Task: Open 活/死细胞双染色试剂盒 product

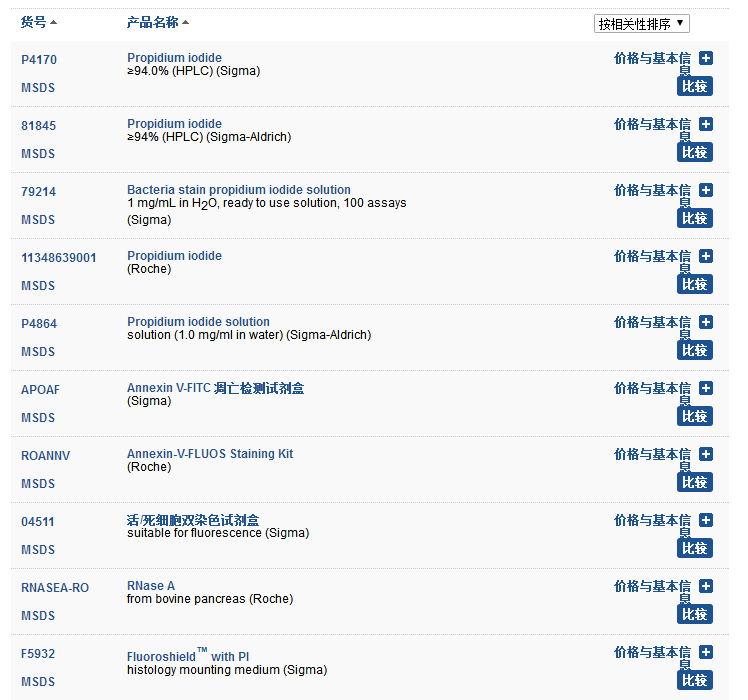Action: tap(193, 520)
